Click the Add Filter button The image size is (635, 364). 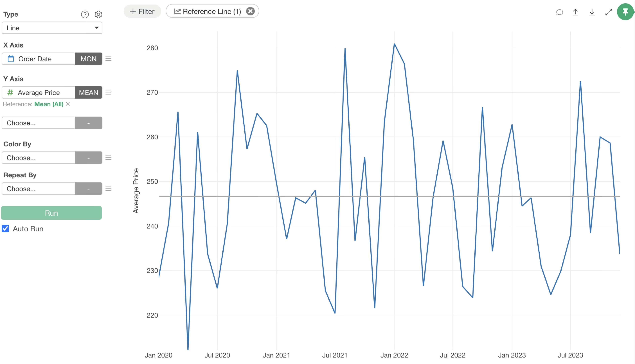point(142,11)
